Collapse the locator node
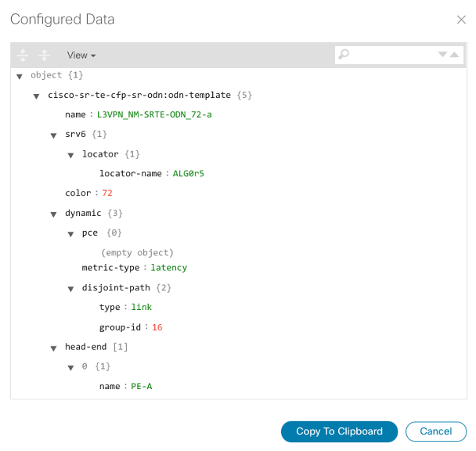The height and width of the screenshot is (451, 476). (71, 154)
